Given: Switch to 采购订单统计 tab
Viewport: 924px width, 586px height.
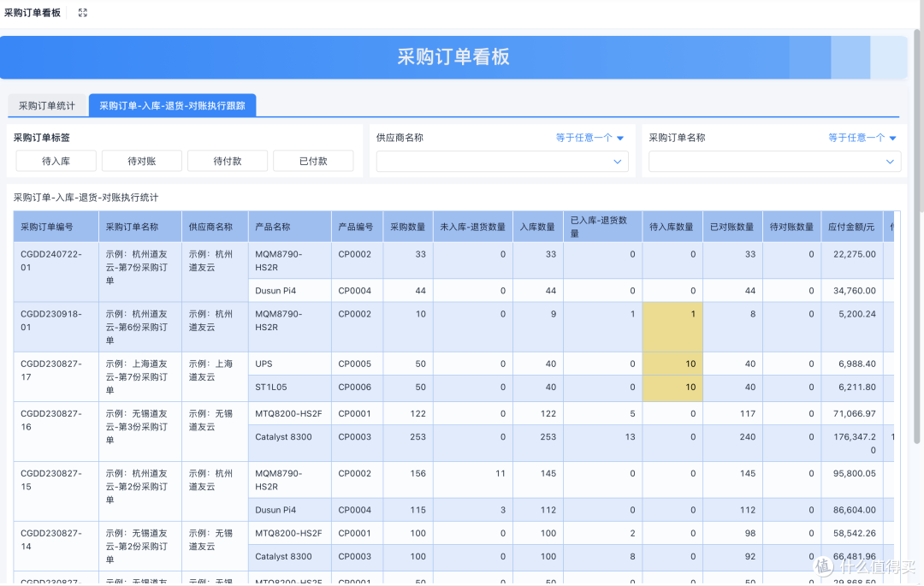Looking at the screenshot, I should point(47,105).
